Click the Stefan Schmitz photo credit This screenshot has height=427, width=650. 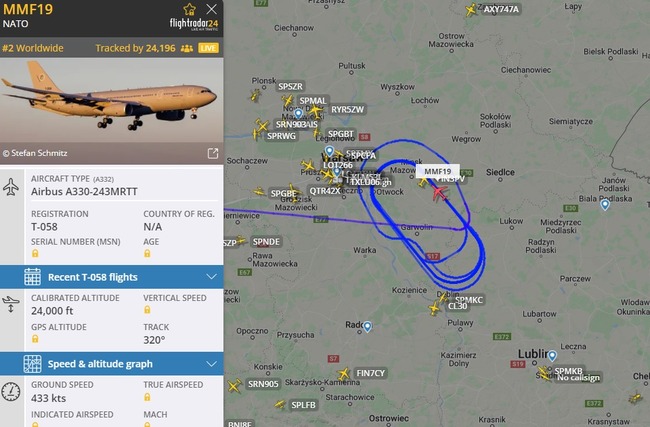(35, 153)
